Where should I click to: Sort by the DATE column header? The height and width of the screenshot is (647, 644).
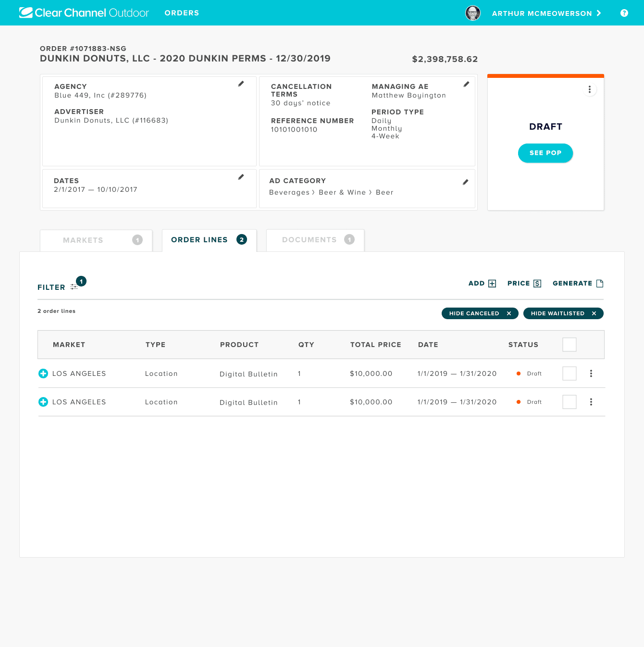click(x=428, y=345)
